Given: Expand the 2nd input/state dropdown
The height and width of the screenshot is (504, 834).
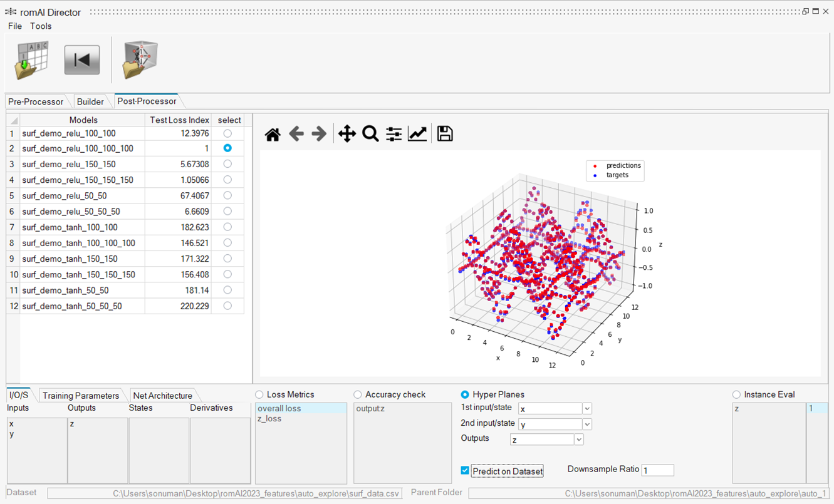Looking at the screenshot, I should pyautogui.click(x=586, y=424).
